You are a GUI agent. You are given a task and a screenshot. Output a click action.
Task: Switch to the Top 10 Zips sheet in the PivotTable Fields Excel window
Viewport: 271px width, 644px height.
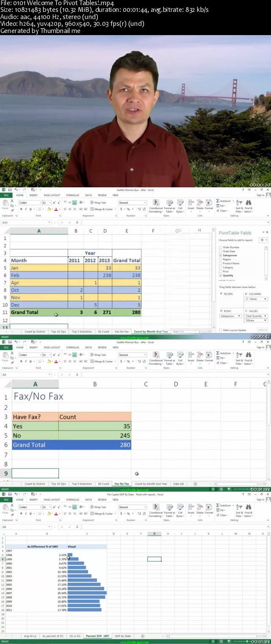pyautogui.click(x=58, y=332)
